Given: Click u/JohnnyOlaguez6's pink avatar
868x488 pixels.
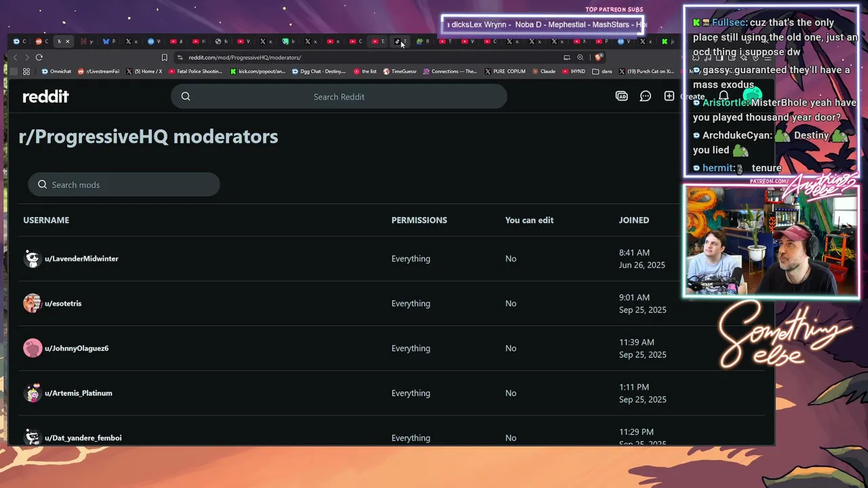Looking at the screenshot, I should [x=33, y=348].
